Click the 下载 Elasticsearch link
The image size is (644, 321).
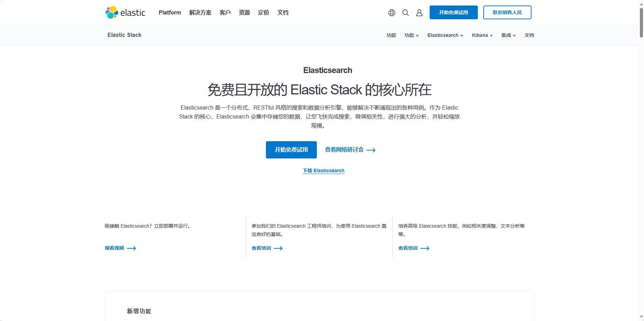323,170
